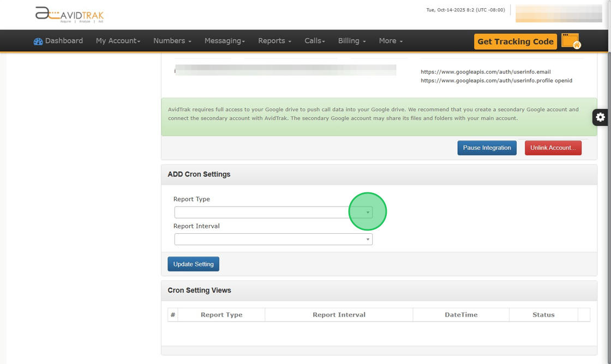Click the Get Tracking Code button

pos(516,41)
